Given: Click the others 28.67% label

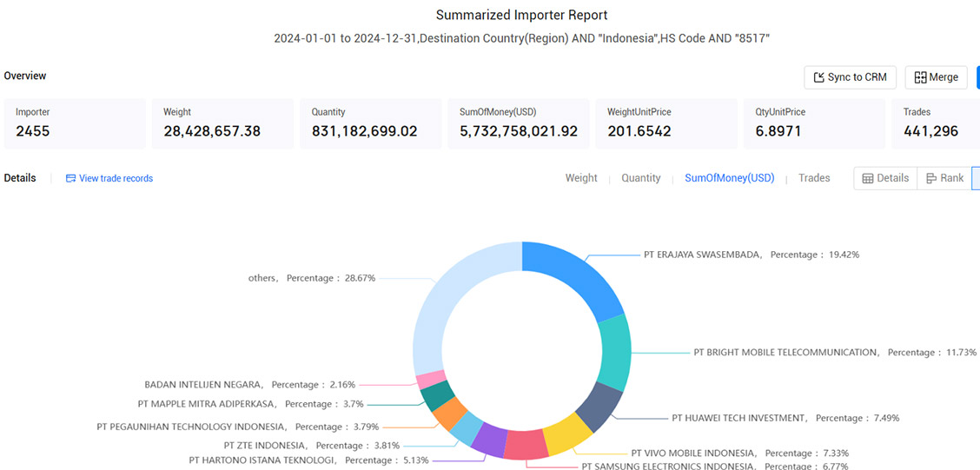Looking at the screenshot, I should coord(312,277).
